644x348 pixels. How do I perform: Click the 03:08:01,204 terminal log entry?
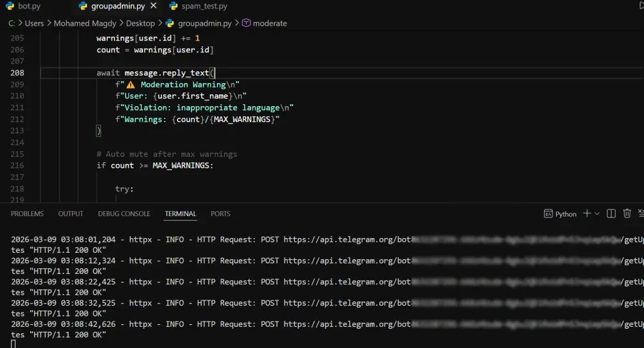click(327, 244)
